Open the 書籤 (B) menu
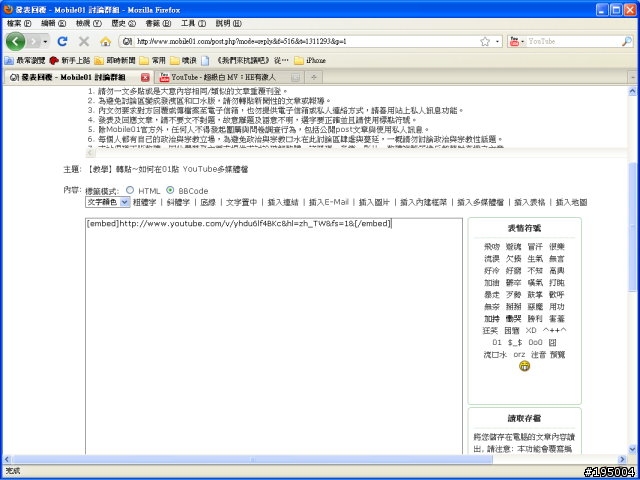 point(158,24)
